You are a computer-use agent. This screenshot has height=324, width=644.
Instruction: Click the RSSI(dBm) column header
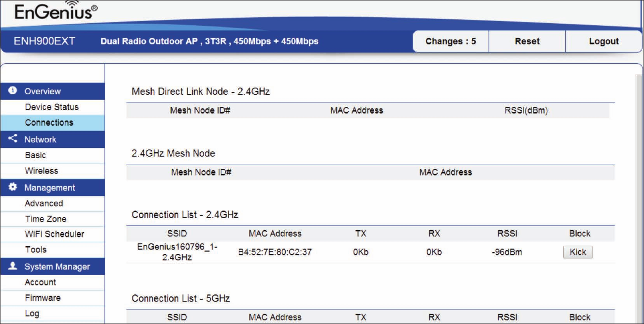click(526, 110)
